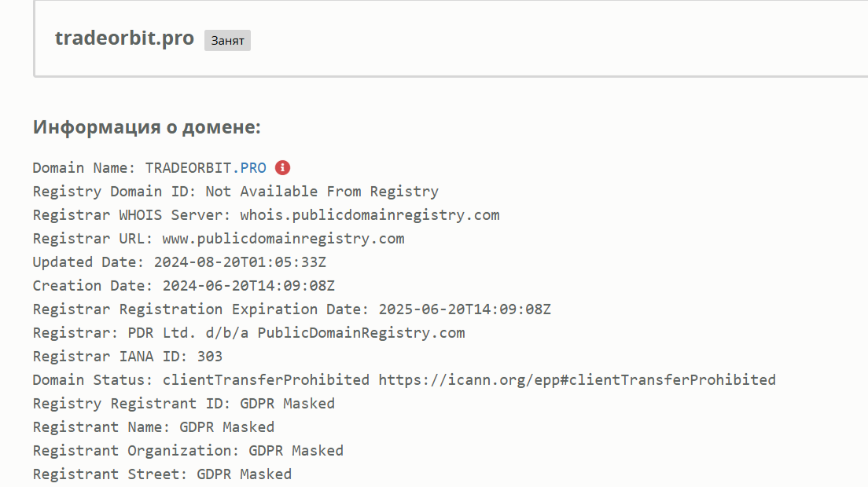The width and height of the screenshot is (868, 487).
Task: Click the Registry Registrant ID GDPR Masked line
Action: click(x=184, y=404)
